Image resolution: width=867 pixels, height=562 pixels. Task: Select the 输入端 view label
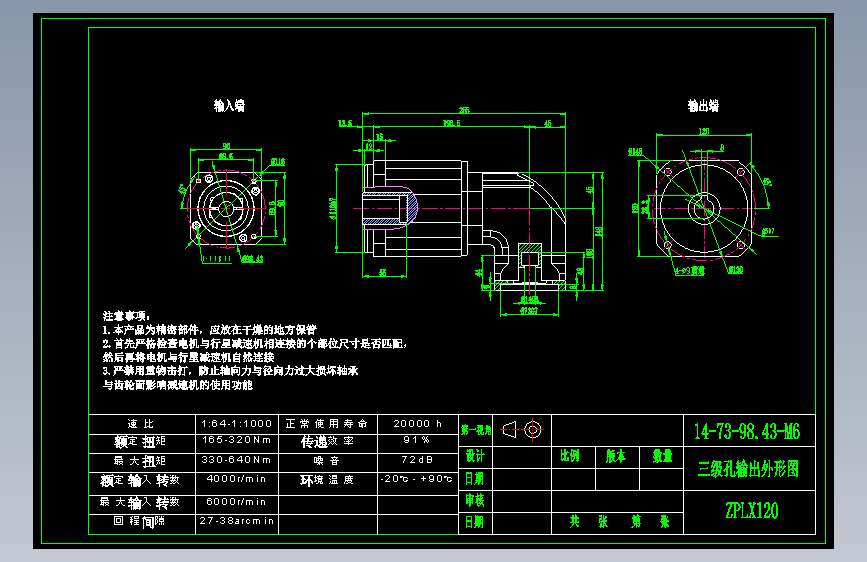click(x=229, y=106)
